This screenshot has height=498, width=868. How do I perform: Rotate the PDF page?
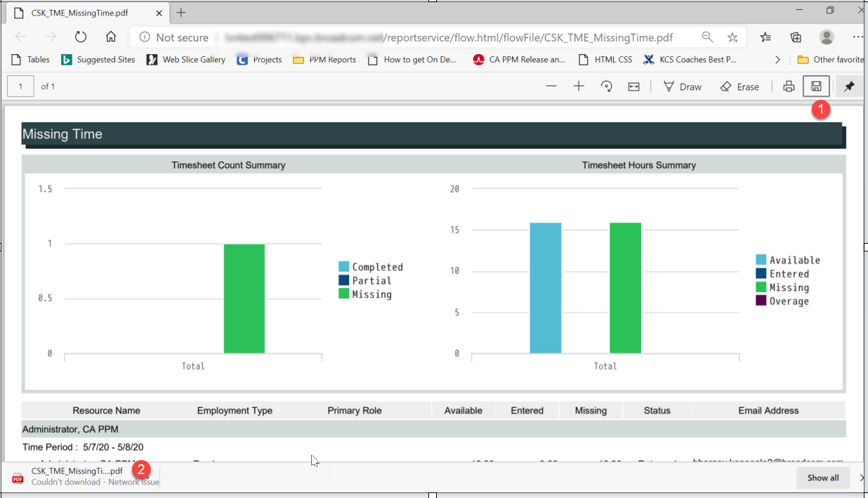click(x=607, y=86)
